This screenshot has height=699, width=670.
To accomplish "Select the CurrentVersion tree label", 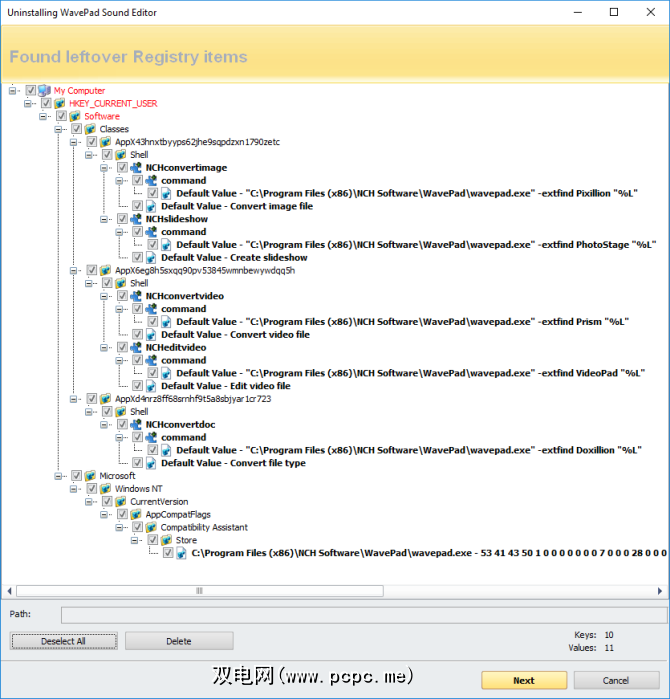I will click(x=159, y=502).
